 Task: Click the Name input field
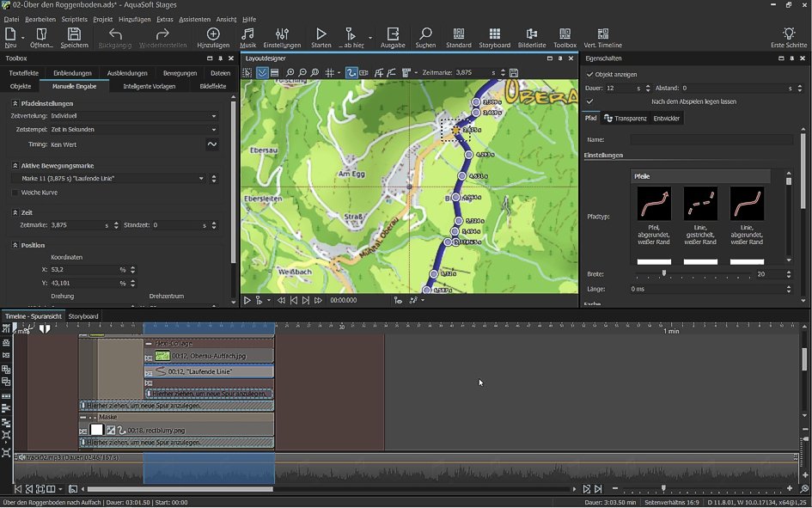click(x=711, y=139)
